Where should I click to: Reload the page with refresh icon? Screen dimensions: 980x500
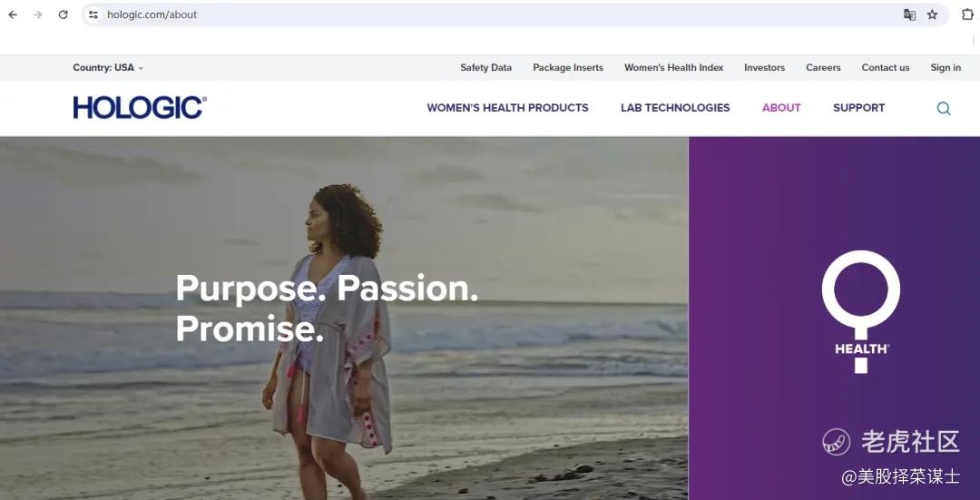click(64, 15)
